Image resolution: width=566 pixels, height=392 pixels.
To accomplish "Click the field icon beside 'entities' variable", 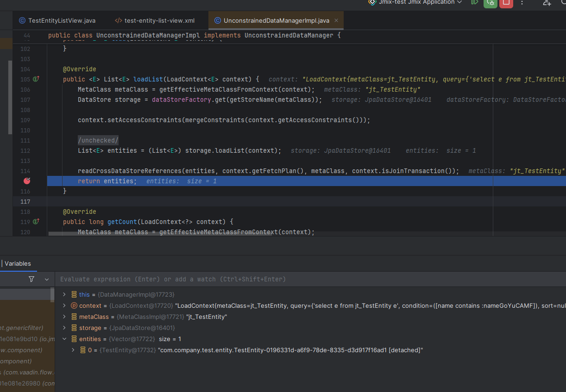I will coord(74,339).
